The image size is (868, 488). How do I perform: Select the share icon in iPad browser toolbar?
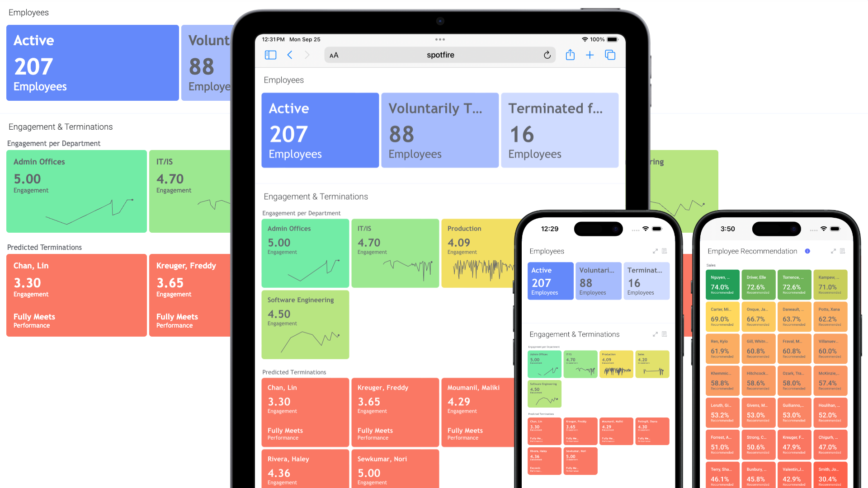point(569,55)
